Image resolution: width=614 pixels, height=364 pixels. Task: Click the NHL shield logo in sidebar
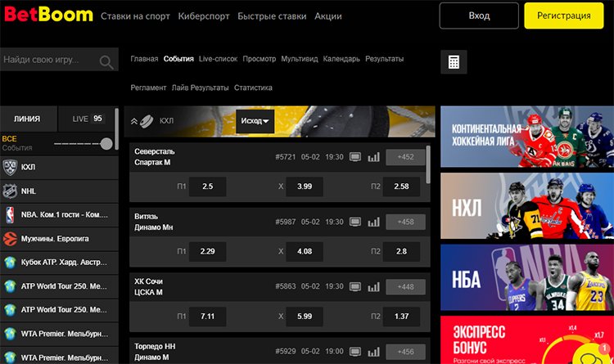click(x=10, y=191)
